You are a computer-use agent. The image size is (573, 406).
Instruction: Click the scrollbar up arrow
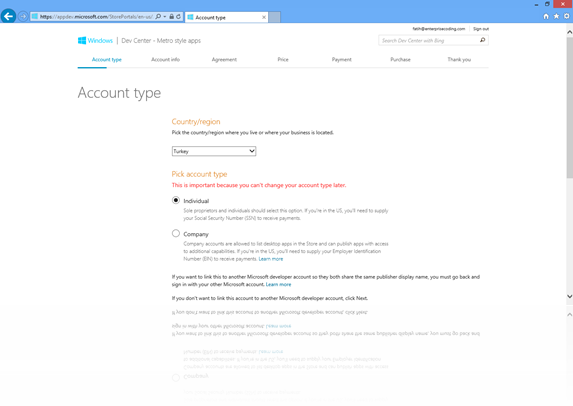(569, 32)
